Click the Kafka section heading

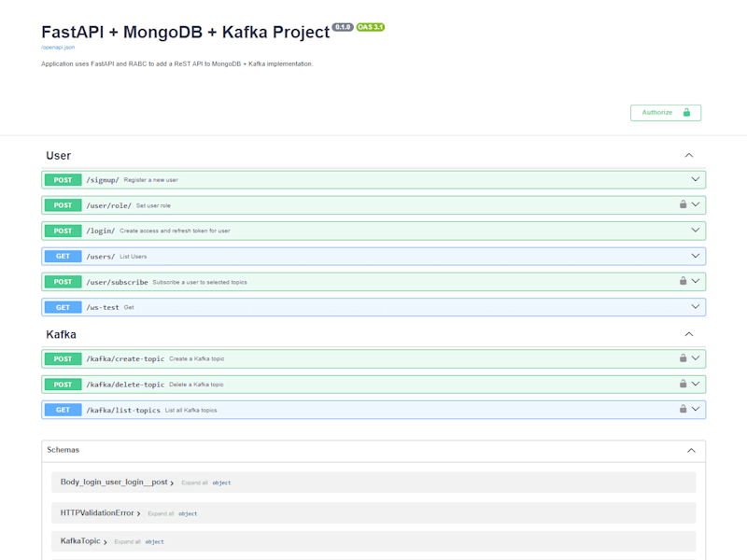61,335
